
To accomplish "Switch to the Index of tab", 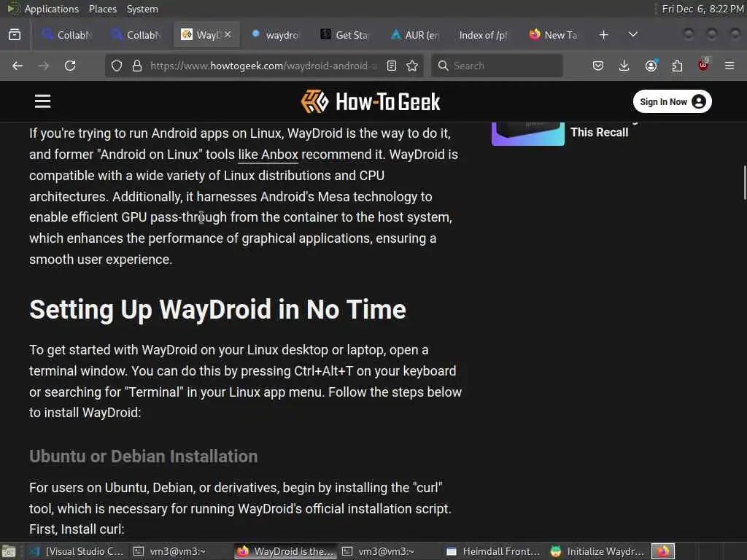I will point(483,35).
